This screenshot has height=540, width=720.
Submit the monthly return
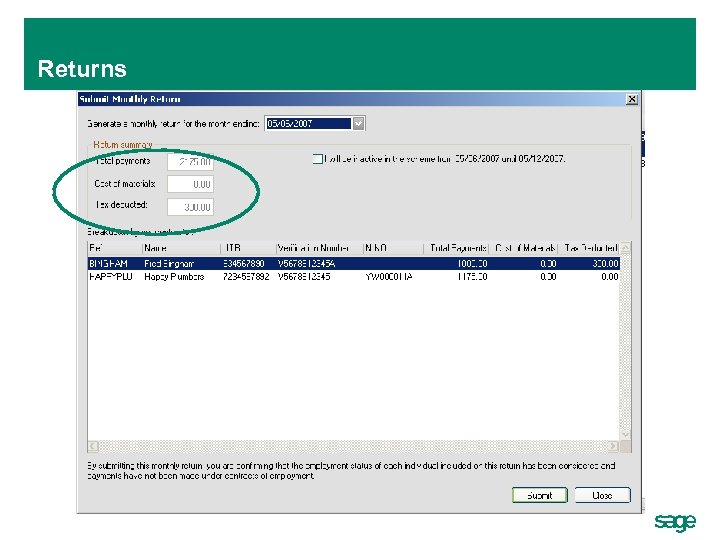[540, 495]
